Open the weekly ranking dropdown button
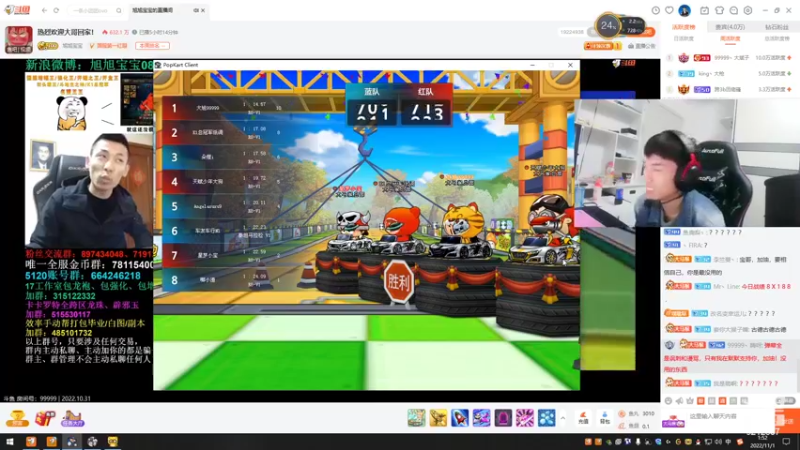Screen dimensions: 800x450 (152, 46)
